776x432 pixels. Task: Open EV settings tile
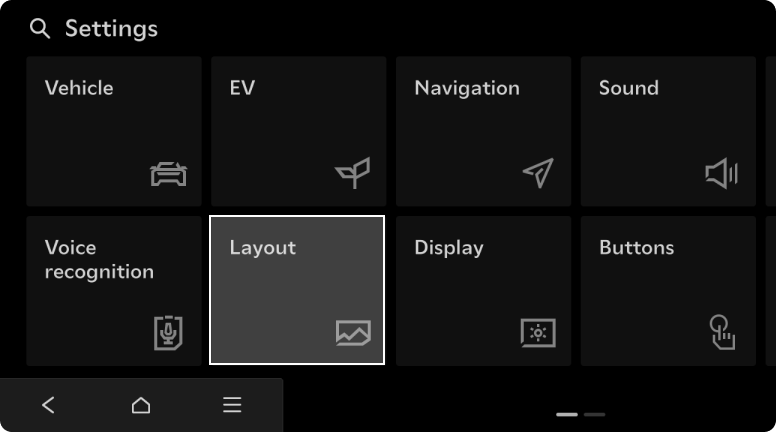[298, 130]
